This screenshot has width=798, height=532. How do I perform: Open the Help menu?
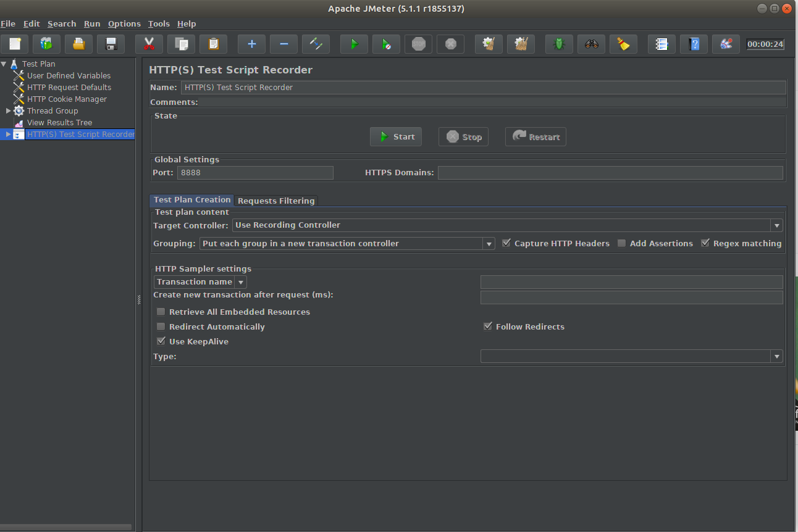187,23
